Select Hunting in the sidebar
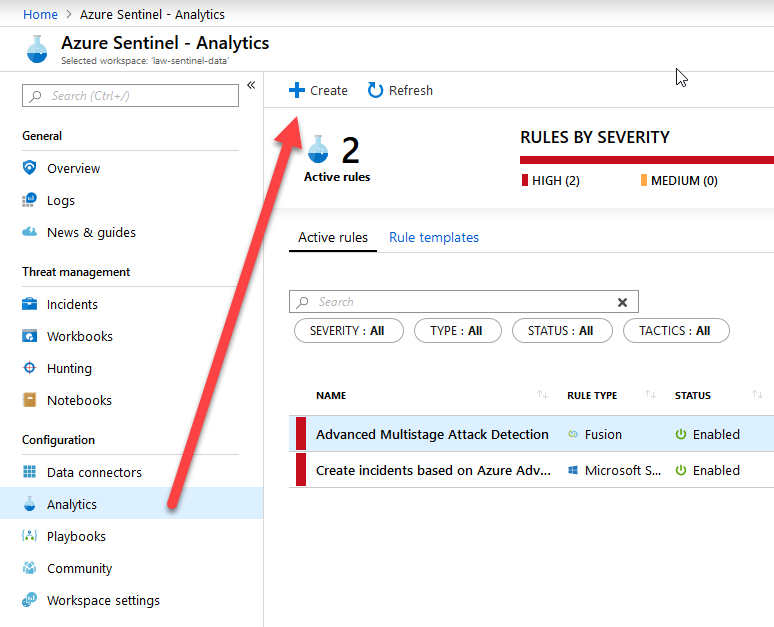This screenshot has width=774, height=627. (69, 368)
